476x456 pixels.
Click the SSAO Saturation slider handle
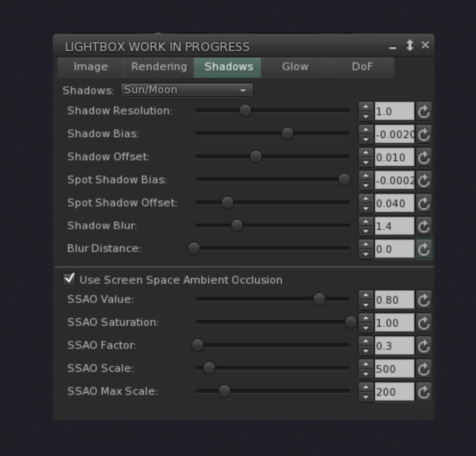pos(351,322)
